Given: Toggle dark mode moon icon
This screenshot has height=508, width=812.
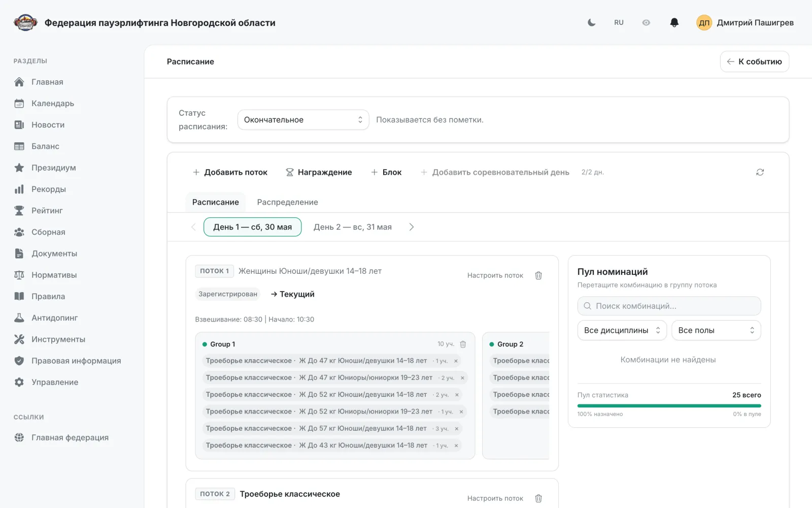Looking at the screenshot, I should [591, 22].
